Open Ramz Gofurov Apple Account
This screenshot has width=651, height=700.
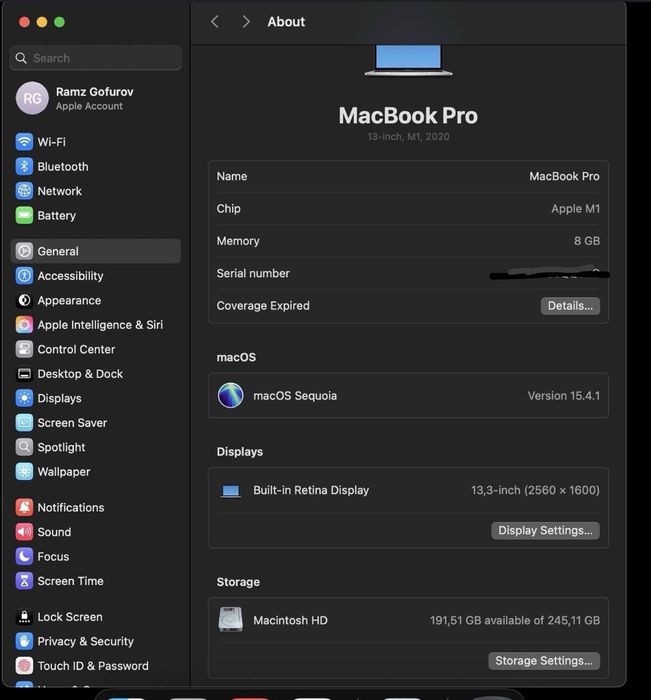[94, 98]
